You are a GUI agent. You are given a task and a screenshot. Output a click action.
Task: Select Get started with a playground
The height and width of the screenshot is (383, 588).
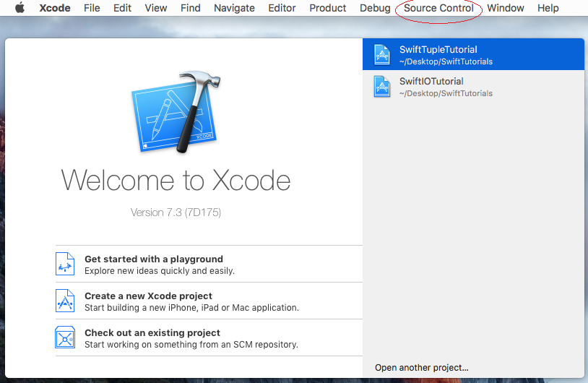click(209, 264)
